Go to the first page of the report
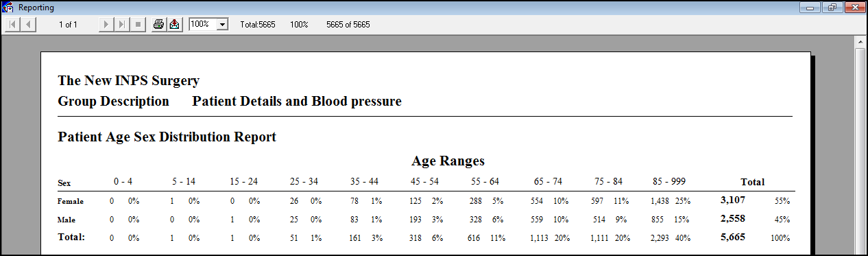 pyautogui.click(x=12, y=24)
